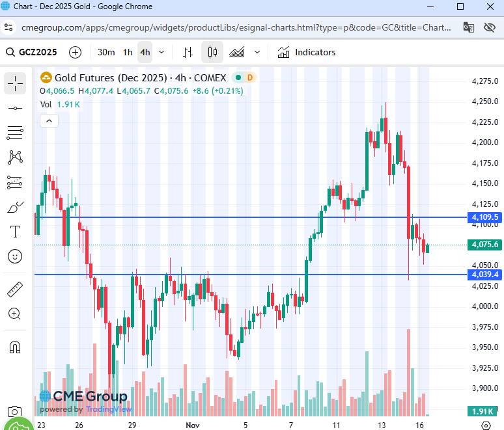The image size is (504, 430).
Task: Select the XABCD pattern tool
Action: coord(15,157)
